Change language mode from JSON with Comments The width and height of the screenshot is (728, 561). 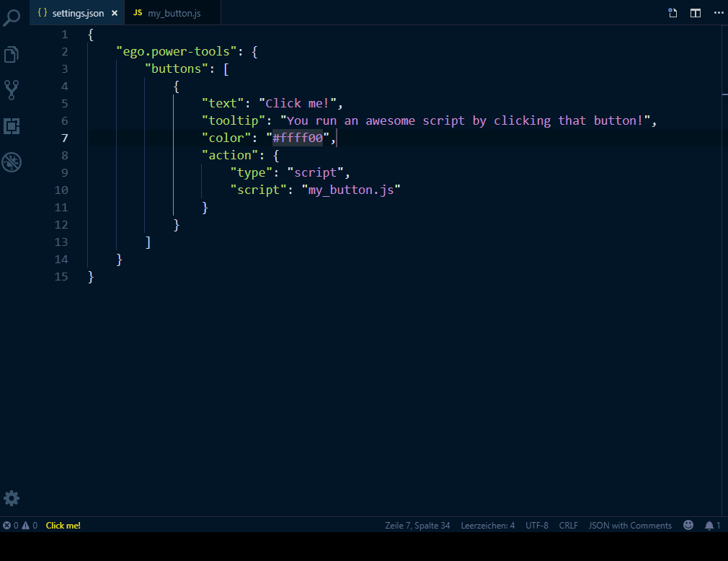click(630, 526)
